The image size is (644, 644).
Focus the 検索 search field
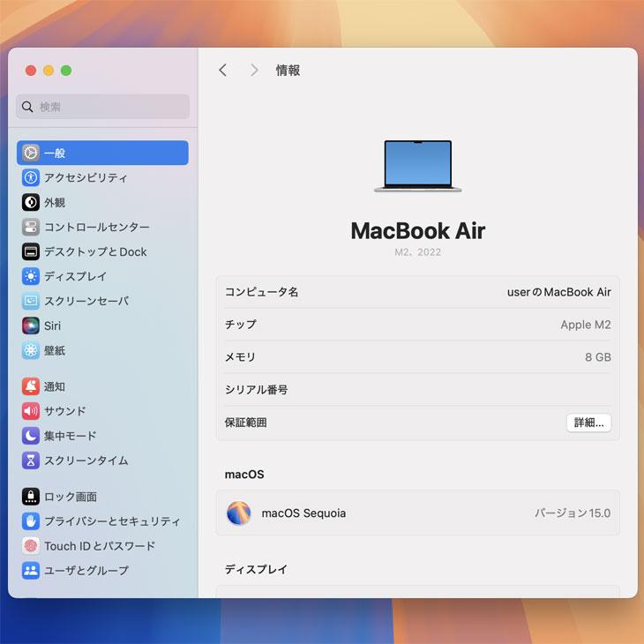point(102,107)
